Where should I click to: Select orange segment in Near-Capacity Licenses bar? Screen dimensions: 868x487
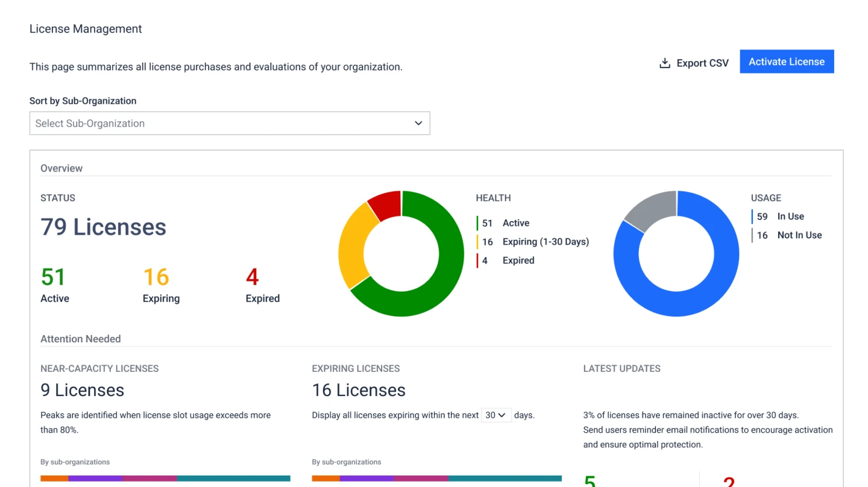54,479
